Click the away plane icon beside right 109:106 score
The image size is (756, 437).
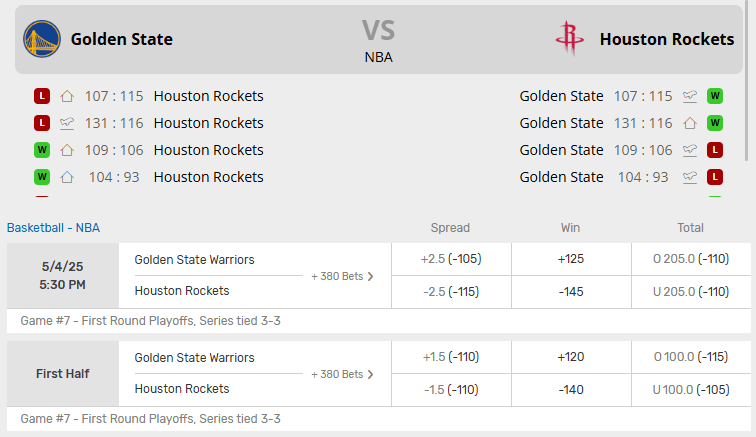click(x=690, y=150)
